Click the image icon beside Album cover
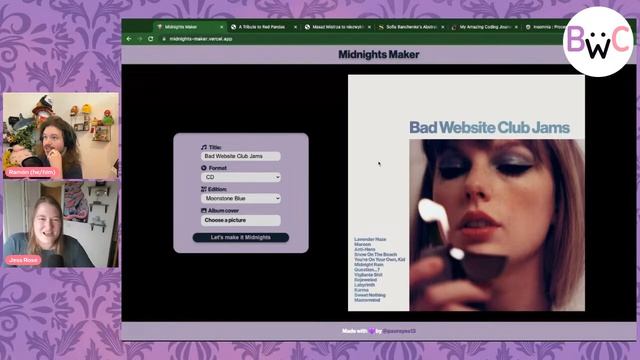640x360 pixels. coord(204,210)
